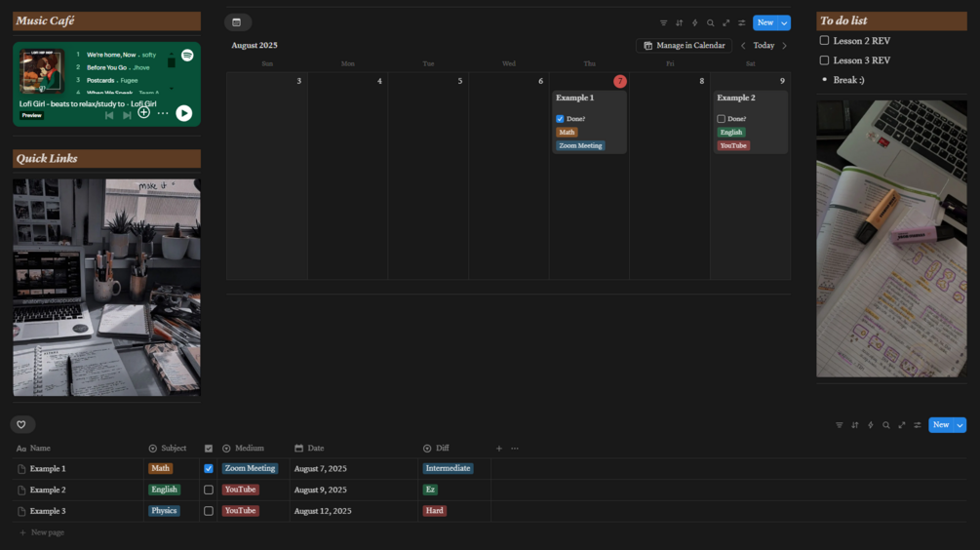Expand calendar database to full page

point(725,23)
